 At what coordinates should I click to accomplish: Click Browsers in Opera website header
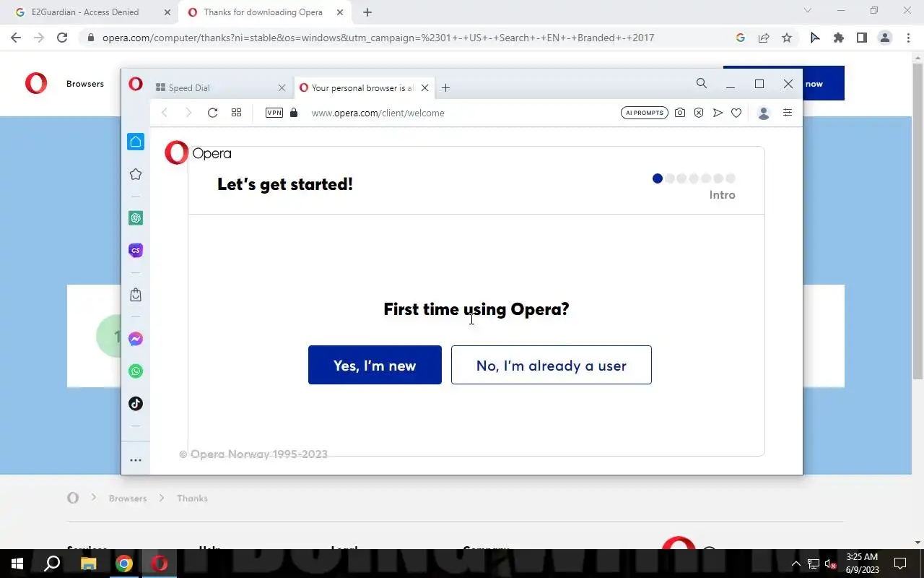[x=85, y=84]
